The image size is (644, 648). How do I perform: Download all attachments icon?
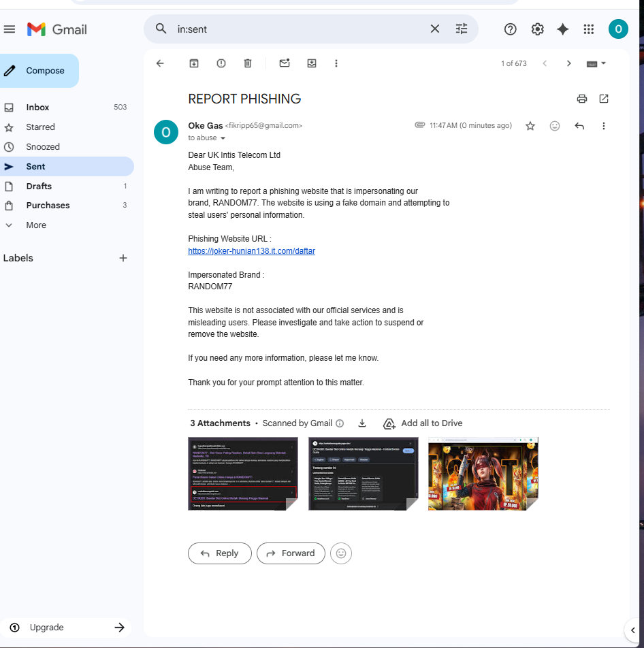coord(362,423)
